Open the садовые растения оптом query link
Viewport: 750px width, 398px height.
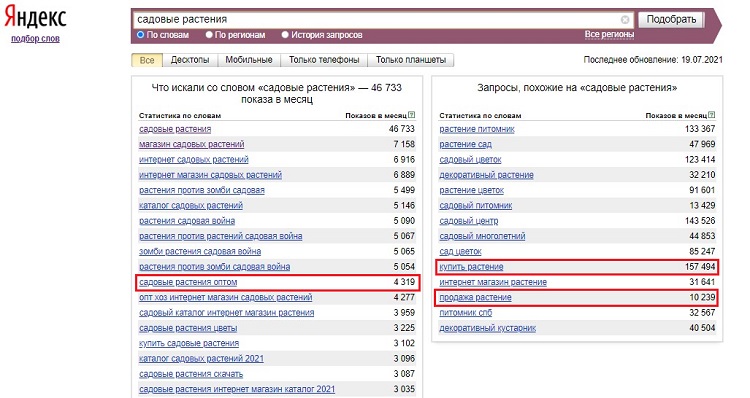pyautogui.click(x=188, y=282)
